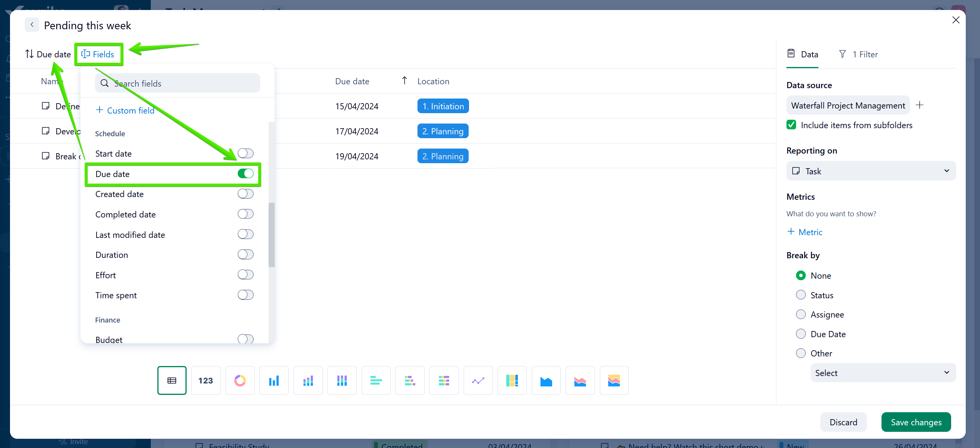Viewport: 980px width, 448px height.
Task: Click the 1. Initiation location tag
Action: 443,106
